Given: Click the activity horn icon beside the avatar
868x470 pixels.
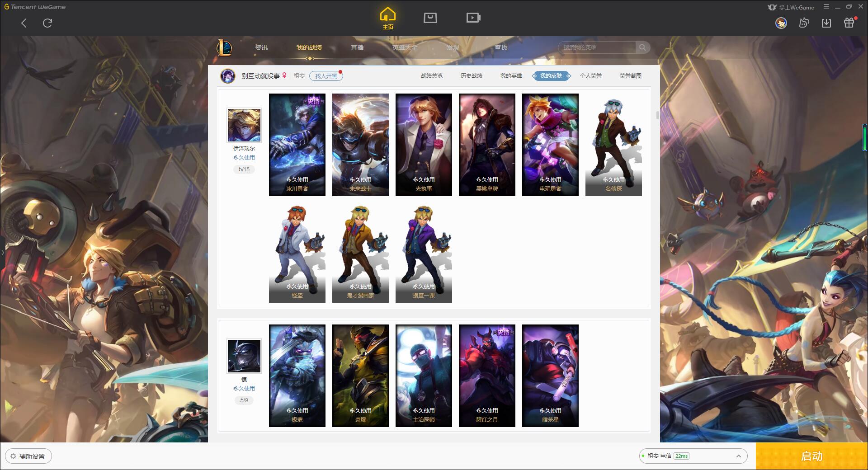Looking at the screenshot, I should click(804, 23).
